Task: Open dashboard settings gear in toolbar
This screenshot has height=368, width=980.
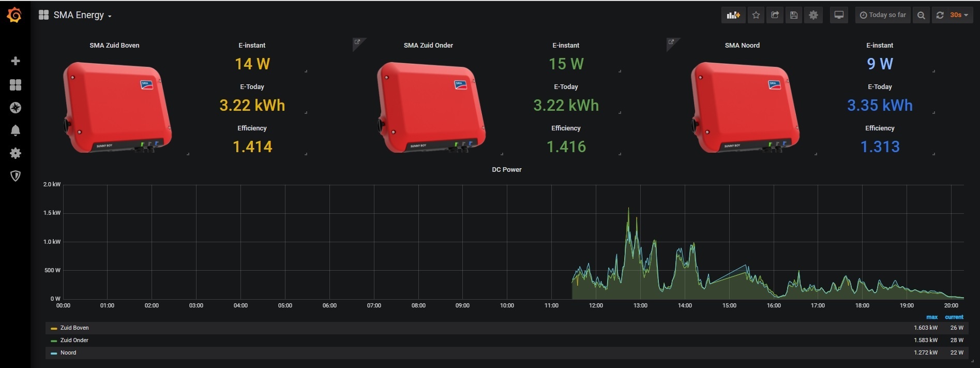Action: point(813,15)
